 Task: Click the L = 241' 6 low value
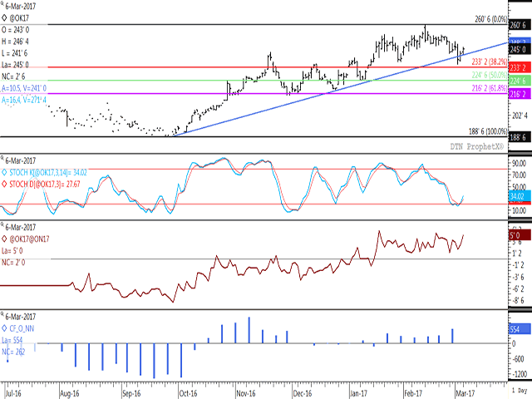pyautogui.click(x=15, y=53)
